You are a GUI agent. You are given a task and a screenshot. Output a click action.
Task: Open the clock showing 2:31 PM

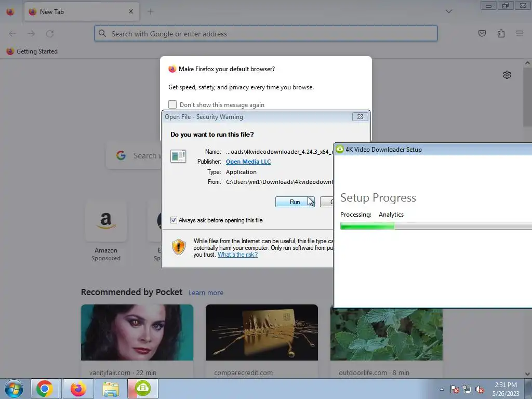(506, 389)
